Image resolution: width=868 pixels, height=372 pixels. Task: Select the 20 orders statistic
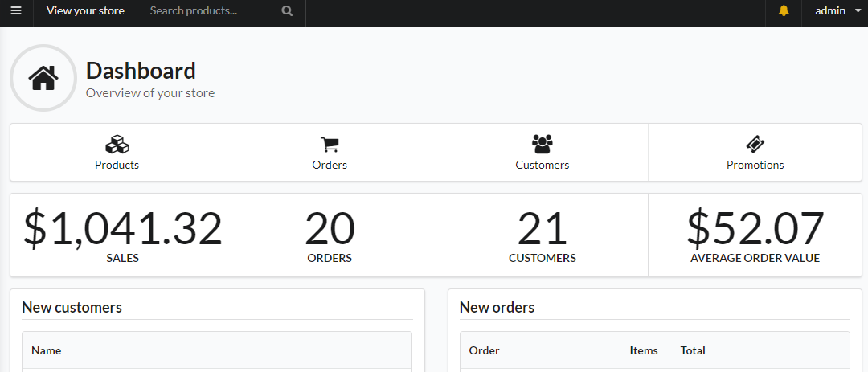pyautogui.click(x=330, y=229)
